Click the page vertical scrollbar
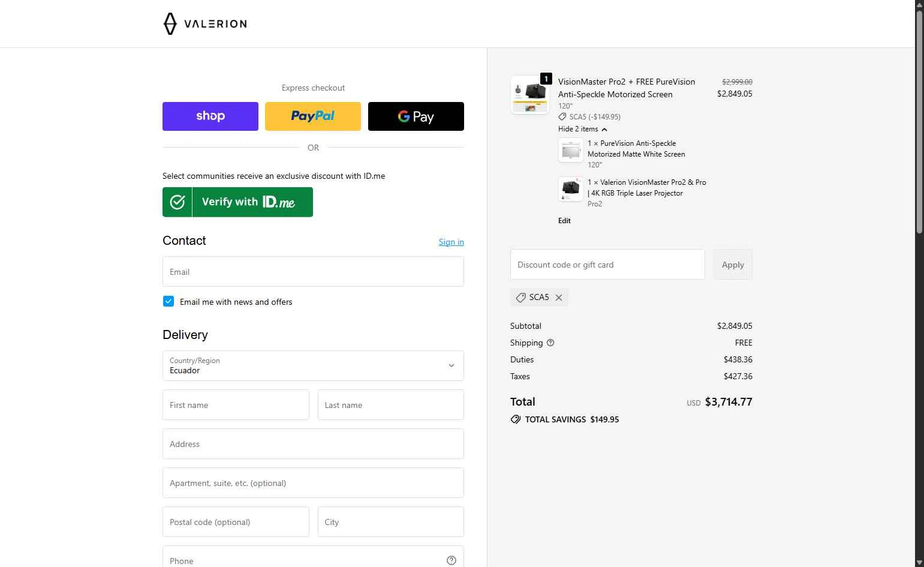Image resolution: width=924 pixels, height=567 pixels. 919,122
